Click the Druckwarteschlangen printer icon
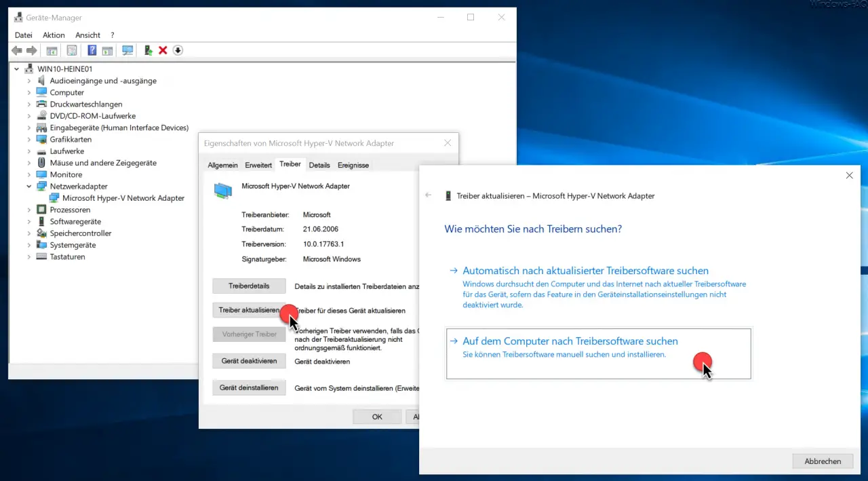The width and height of the screenshot is (868, 481). 41,104
